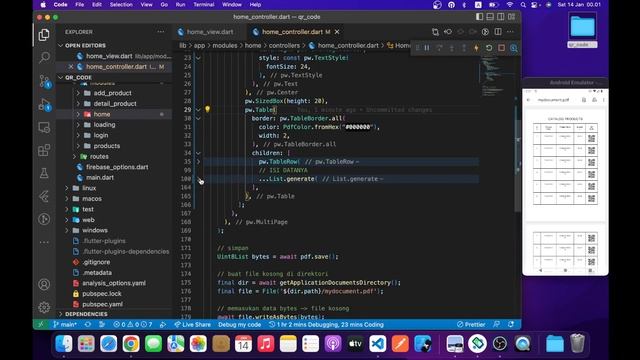The image size is (640, 360).
Task: Open Manage gear menu in activity bar
Action: coord(44,307)
